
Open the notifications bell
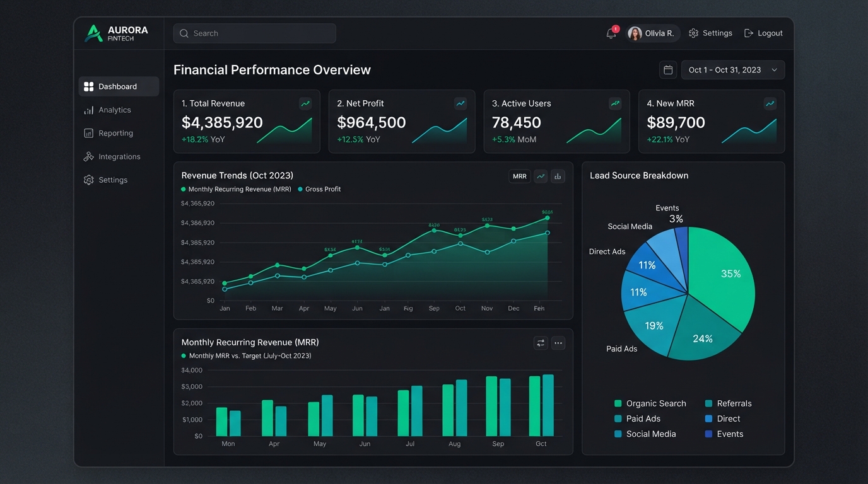tap(611, 33)
